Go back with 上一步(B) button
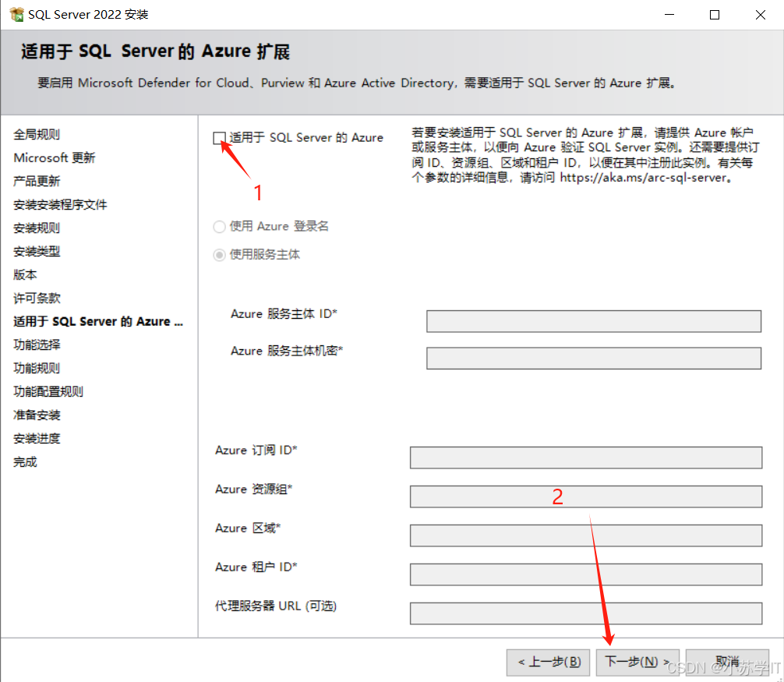This screenshot has height=682, width=784. (548, 663)
